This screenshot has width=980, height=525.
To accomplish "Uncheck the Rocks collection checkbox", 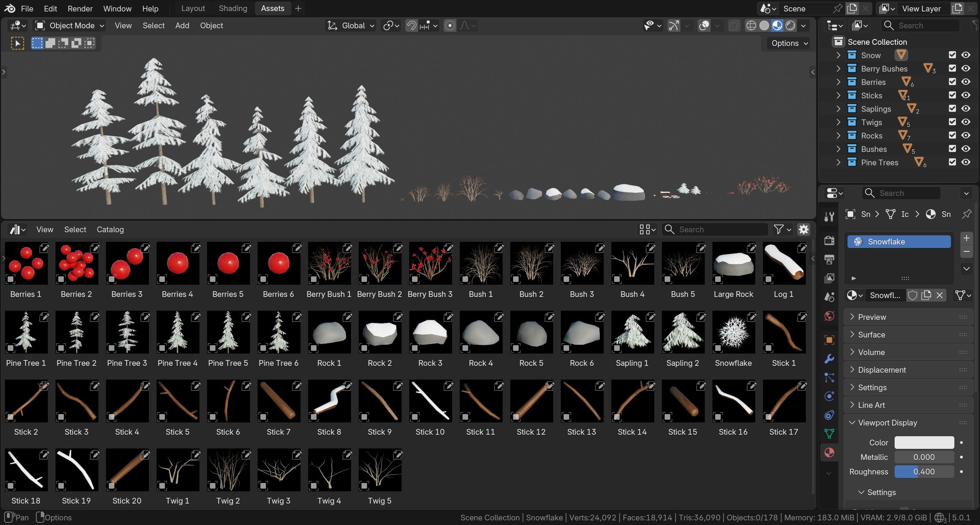I will pos(952,135).
